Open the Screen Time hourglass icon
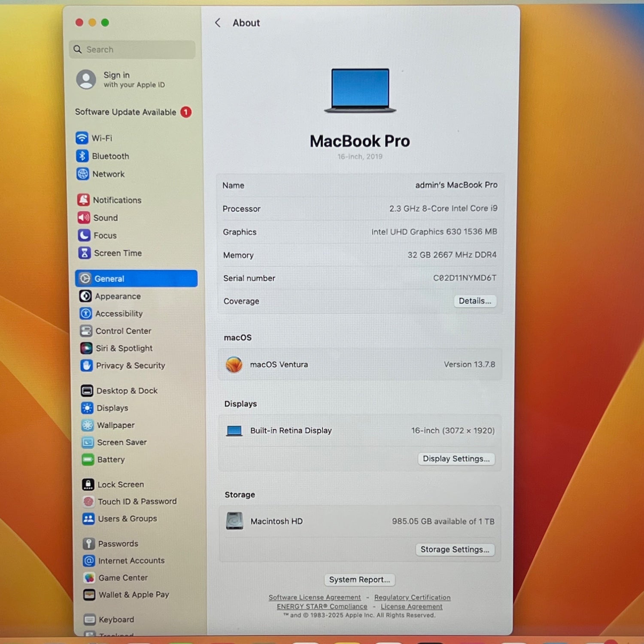The image size is (644, 644). point(85,253)
